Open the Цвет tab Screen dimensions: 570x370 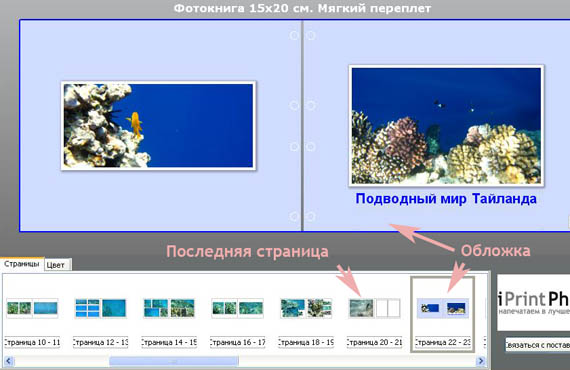click(x=57, y=265)
